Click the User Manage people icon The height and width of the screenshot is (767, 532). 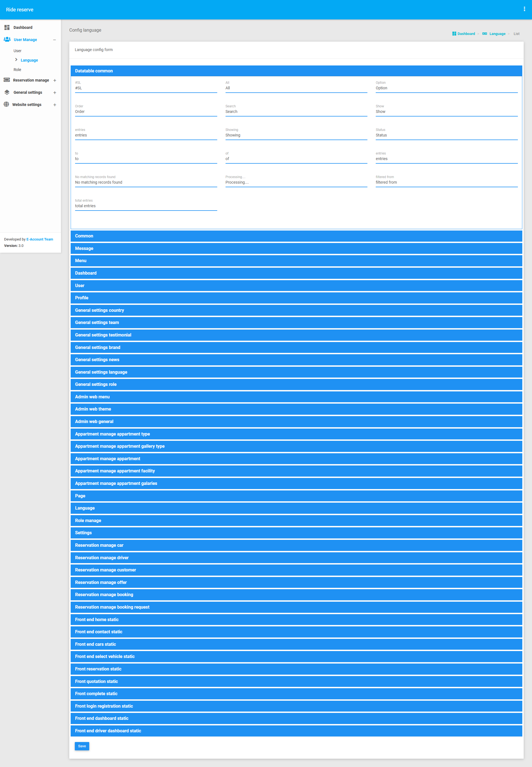(x=7, y=39)
